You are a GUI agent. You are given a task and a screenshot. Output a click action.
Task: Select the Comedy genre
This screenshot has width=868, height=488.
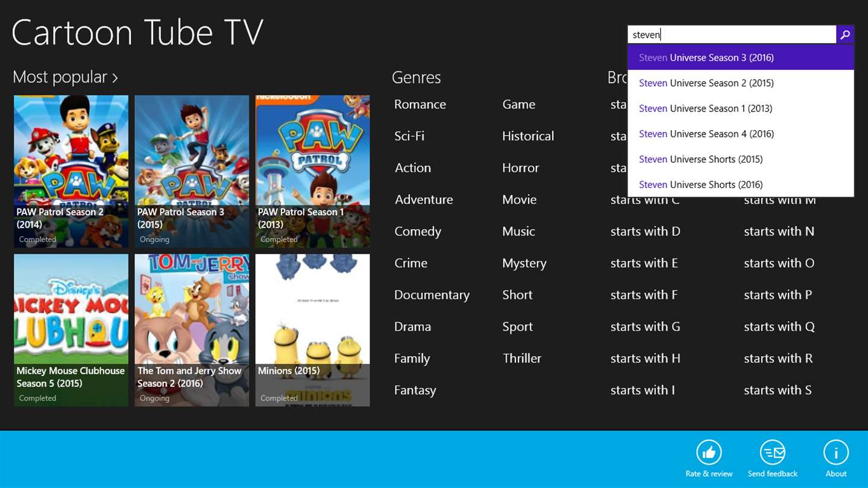(x=418, y=231)
